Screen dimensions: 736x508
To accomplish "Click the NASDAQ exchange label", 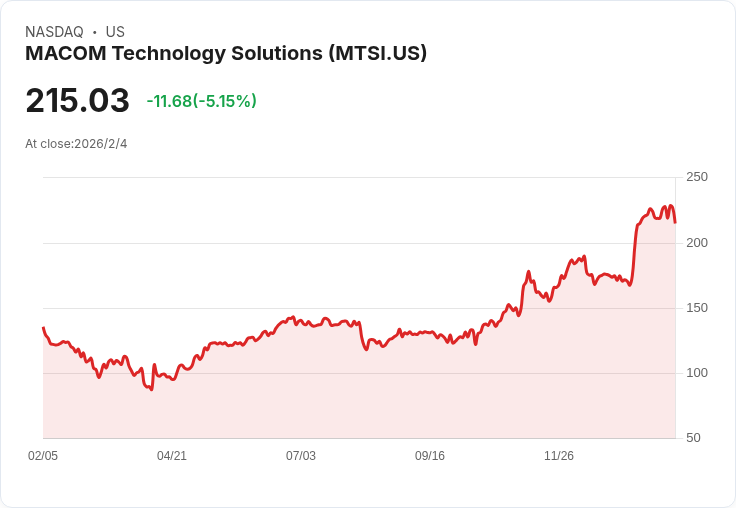I will click(x=54, y=32).
